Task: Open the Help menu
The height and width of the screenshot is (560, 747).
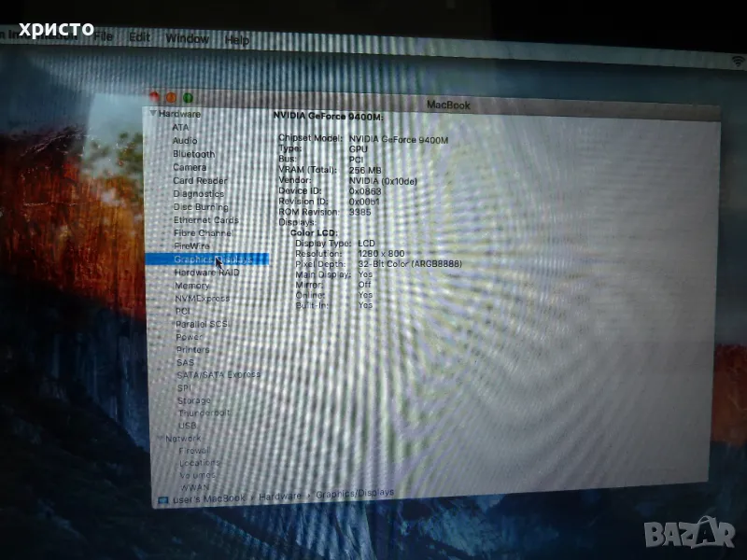Action: tap(237, 40)
